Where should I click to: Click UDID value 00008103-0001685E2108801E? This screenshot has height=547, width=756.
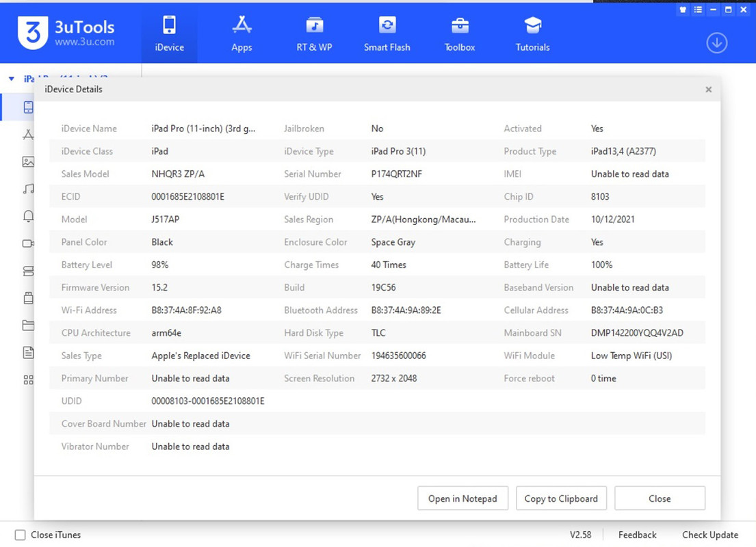[x=208, y=401]
